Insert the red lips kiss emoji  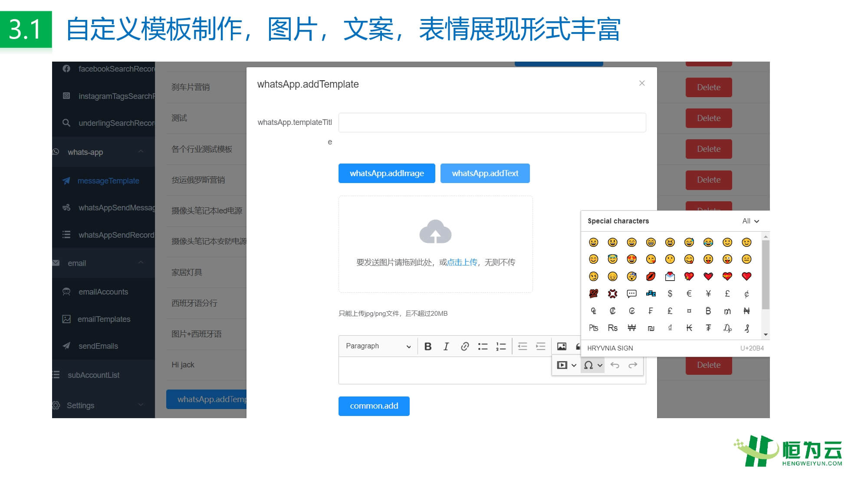pyautogui.click(x=651, y=276)
